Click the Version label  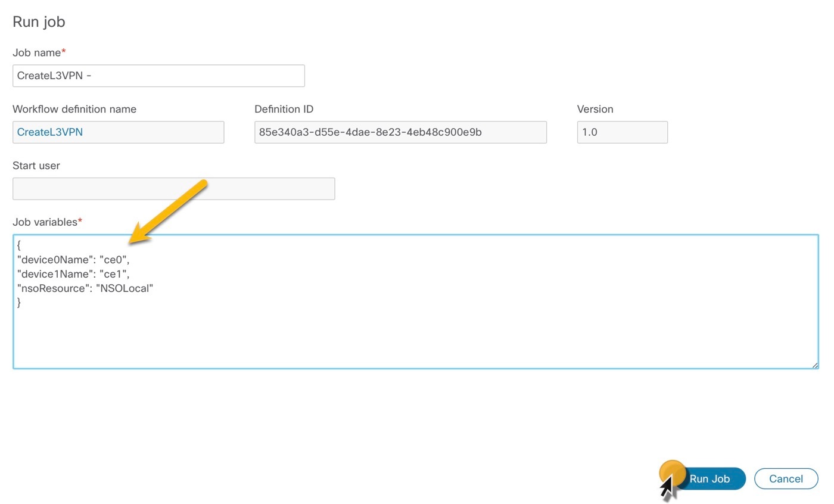(x=595, y=109)
